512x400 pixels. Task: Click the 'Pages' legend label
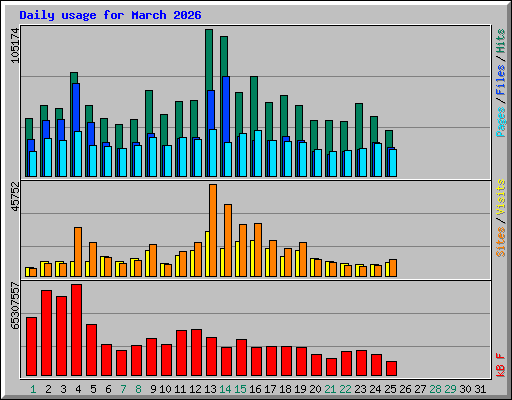[501, 122]
